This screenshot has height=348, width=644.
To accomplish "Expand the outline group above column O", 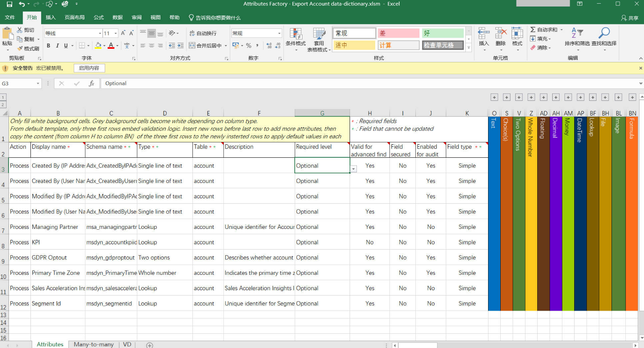I will point(494,97).
